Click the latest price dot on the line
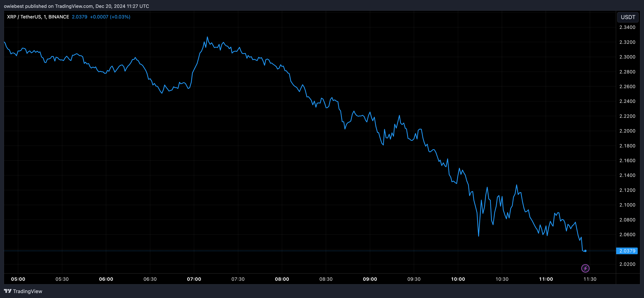Viewport: 644px width, 298px height. coord(585,251)
